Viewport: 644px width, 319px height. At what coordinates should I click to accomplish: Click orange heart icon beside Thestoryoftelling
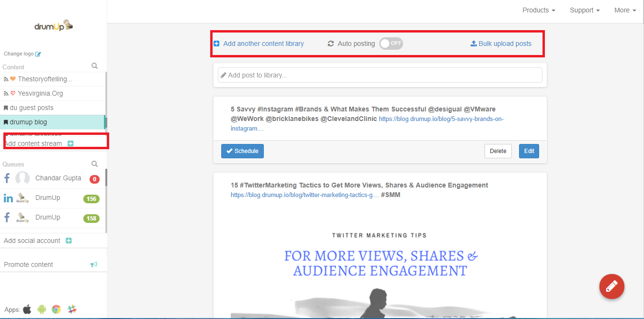point(13,79)
